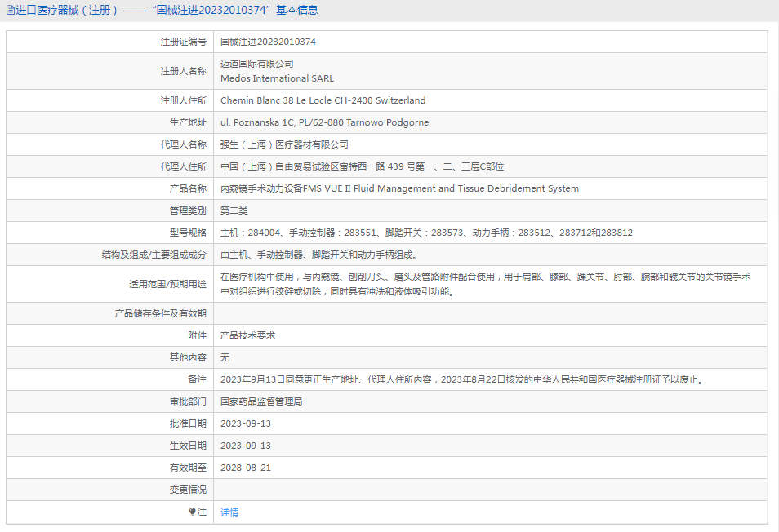Select the 无 value in the 其他内容 row
Image resolution: width=779 pixels, height=532 pixels.
(x=225, y=357)
